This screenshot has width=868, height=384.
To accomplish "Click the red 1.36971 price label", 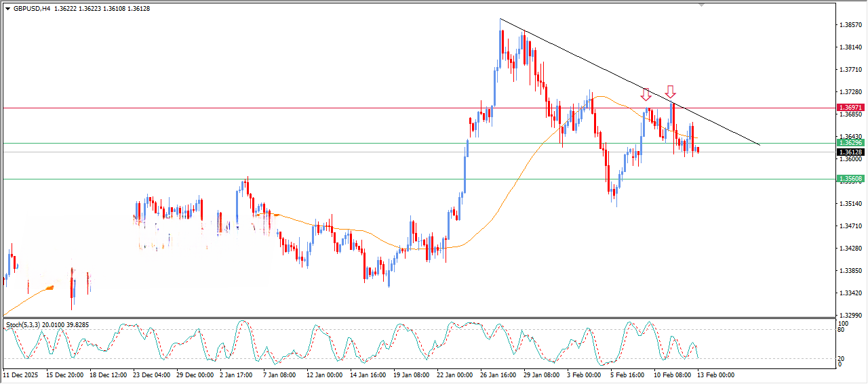I will (x=850, y=108).
